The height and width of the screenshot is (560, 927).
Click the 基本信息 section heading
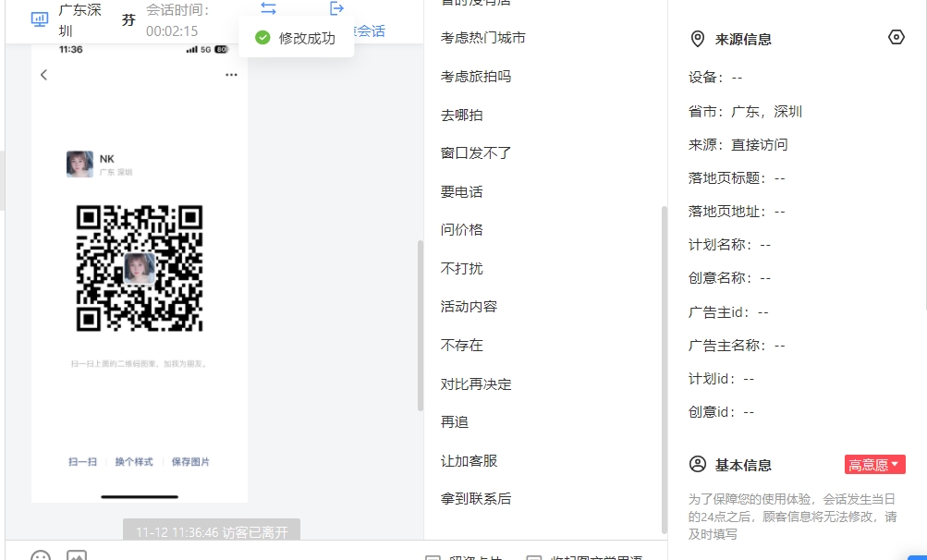pos(743,466)
